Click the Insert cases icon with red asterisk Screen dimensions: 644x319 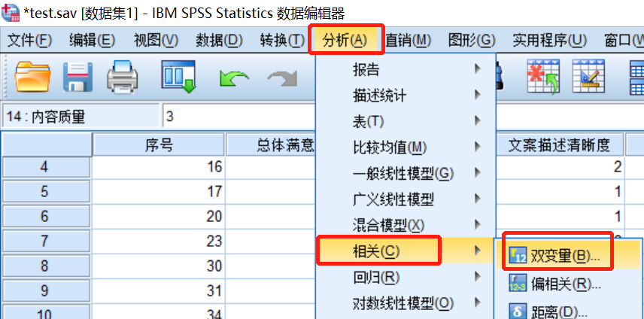[x=543, y=76]
